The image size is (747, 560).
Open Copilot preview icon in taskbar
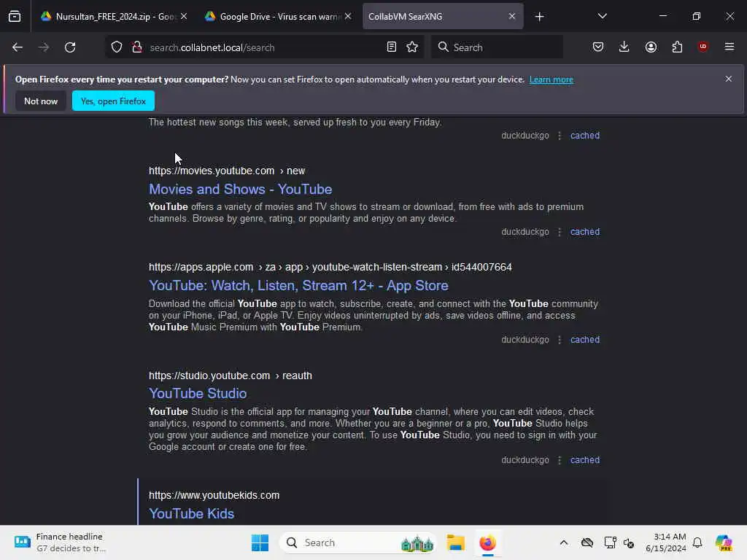click(723, 542)
